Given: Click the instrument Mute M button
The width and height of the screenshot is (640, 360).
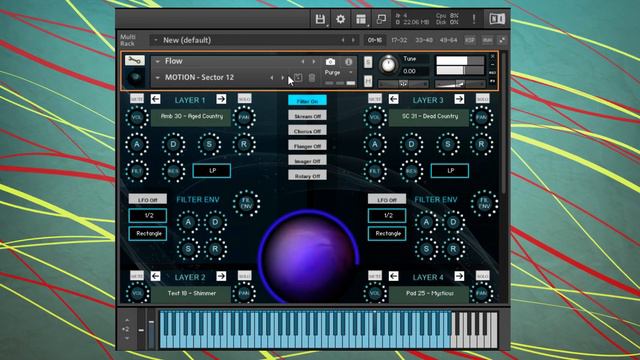Looking at the screenshot, I should click(368, 81).
